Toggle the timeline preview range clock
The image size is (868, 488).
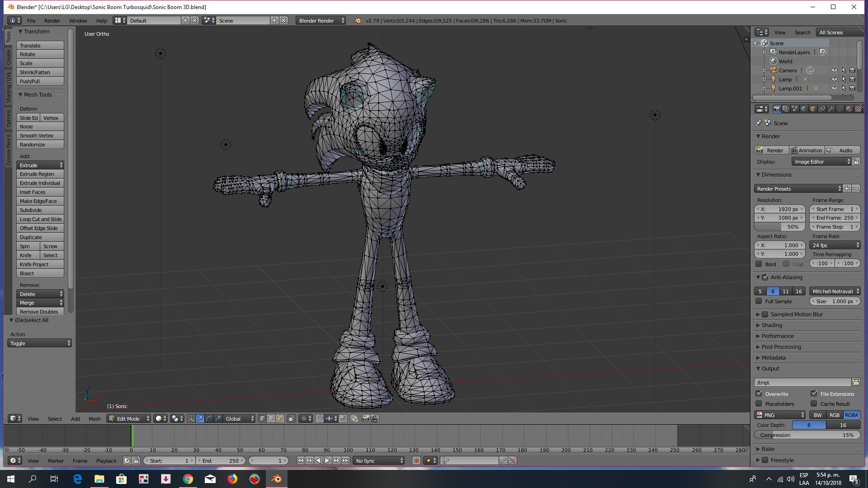point(127,460)
